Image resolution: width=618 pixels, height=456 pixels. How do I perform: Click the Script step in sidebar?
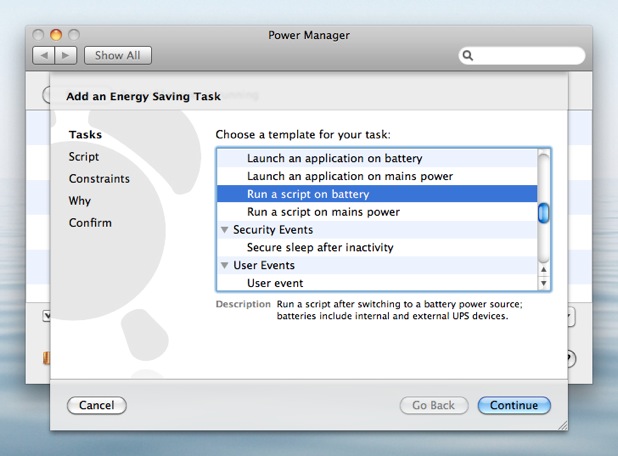84,157
